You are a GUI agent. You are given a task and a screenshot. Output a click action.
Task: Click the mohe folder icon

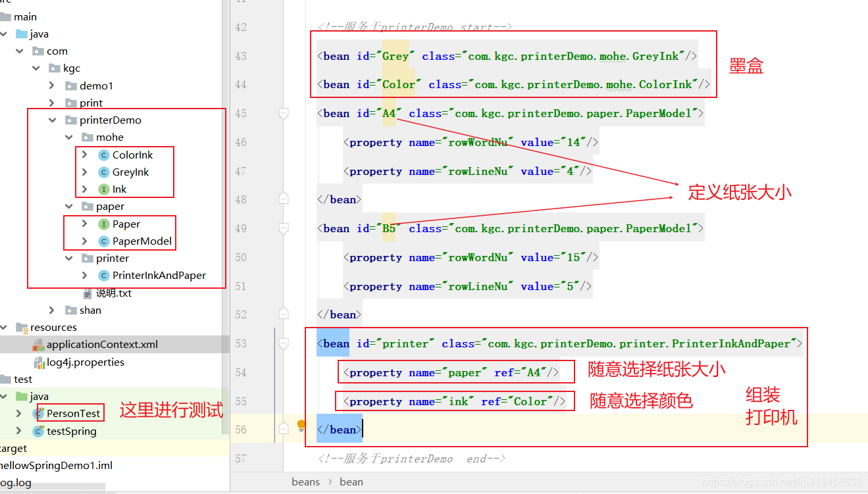[87, 137]
